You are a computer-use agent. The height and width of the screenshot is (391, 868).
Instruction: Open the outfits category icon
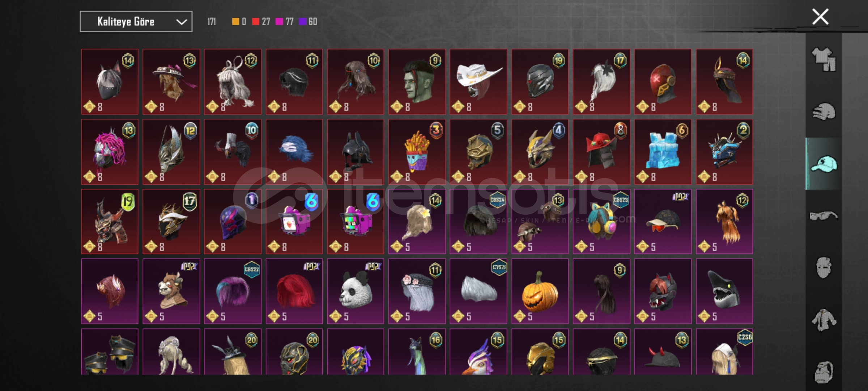pos(824,59)
